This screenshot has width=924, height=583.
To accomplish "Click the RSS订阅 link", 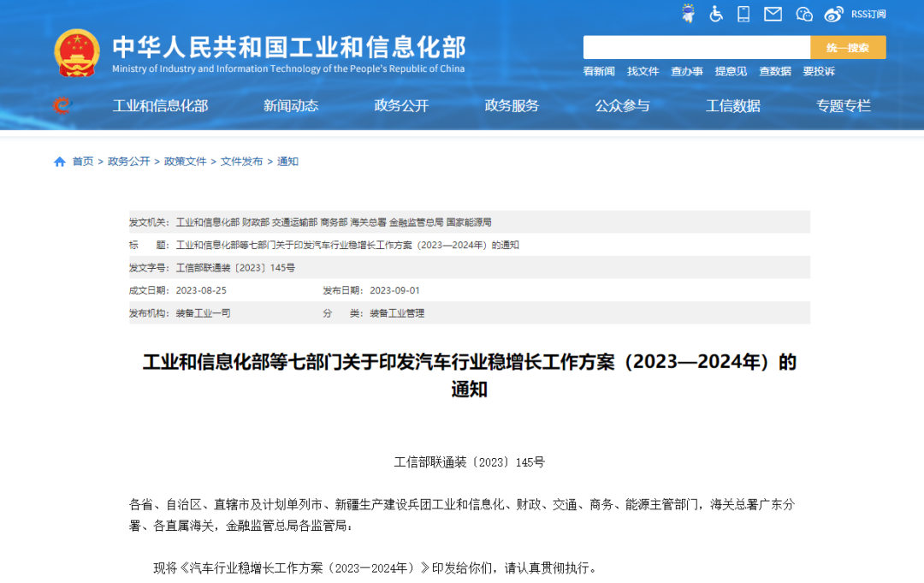I will (868, 15).
